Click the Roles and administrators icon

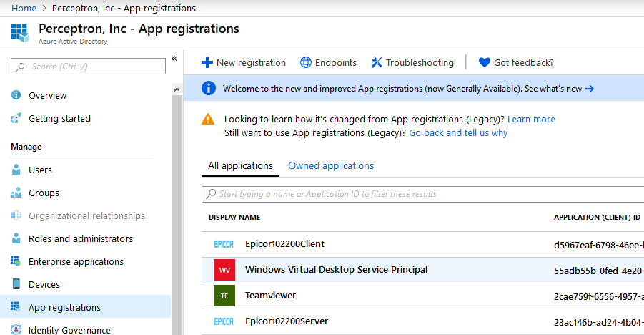(16, 238)
